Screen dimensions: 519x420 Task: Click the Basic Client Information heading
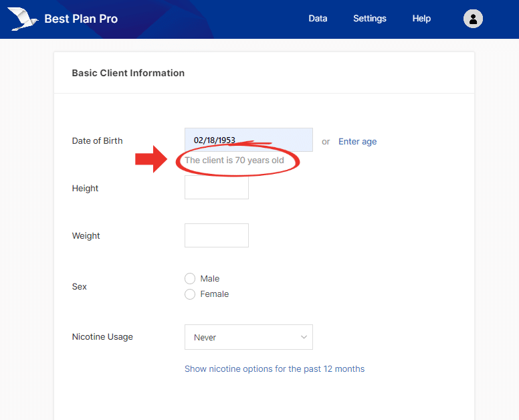coord(128,73)
